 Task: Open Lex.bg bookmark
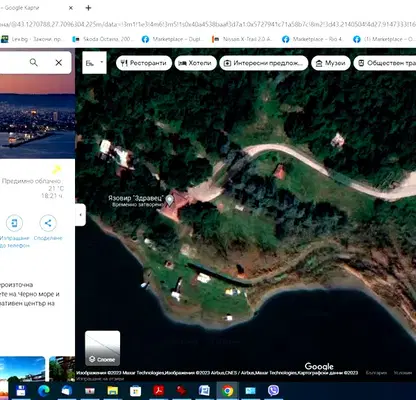tap(33, 39)
